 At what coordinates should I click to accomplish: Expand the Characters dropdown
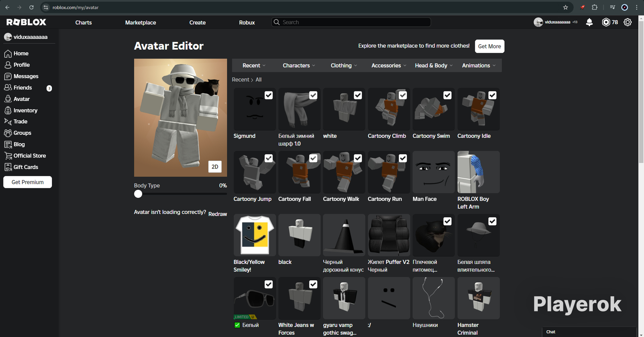(x=299, y=65)
